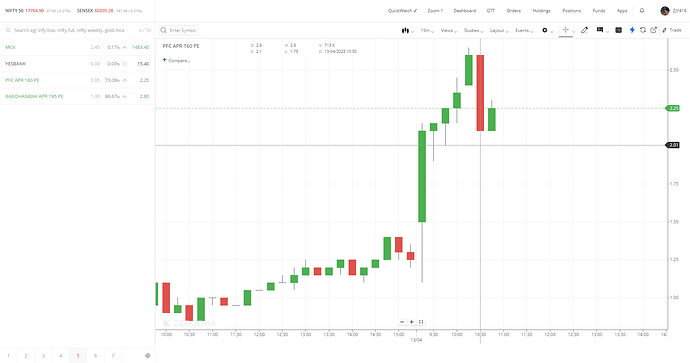Click the 4 / 50 watchlist count
Screen dimensions: 690x363
pos(144,30)
